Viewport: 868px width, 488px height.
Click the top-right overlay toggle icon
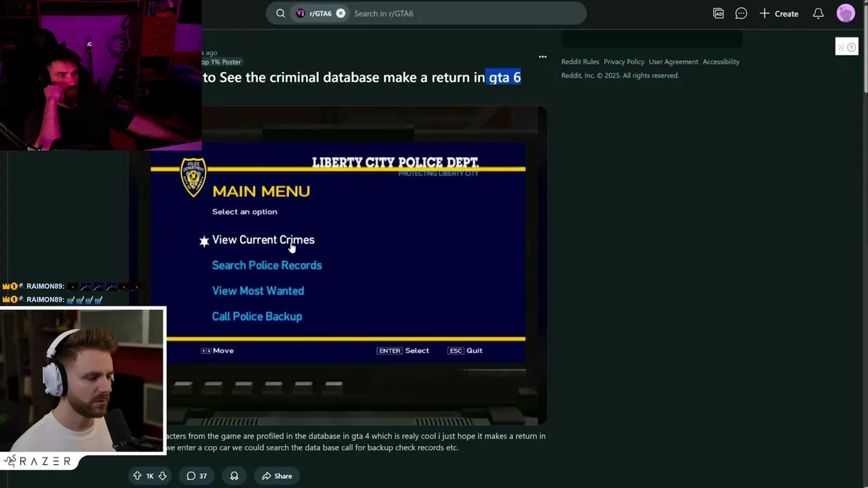[846, 47]
